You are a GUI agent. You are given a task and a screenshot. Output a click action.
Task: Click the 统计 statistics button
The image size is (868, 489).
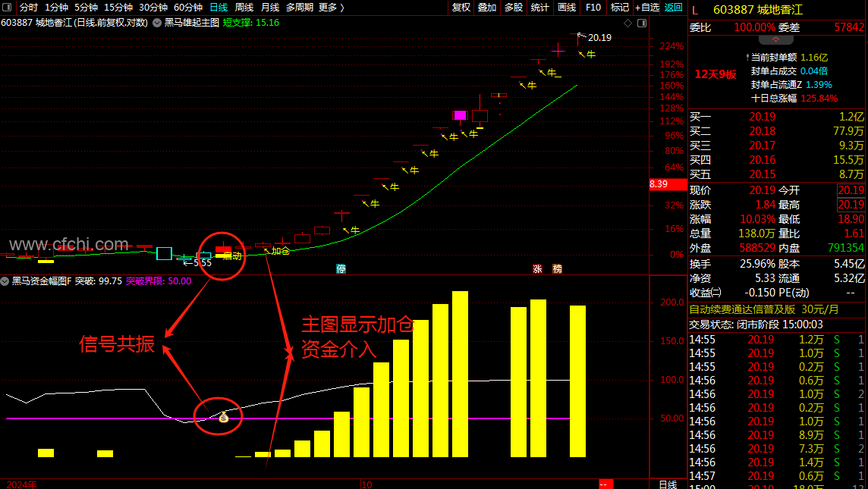(x=539, y=7)
